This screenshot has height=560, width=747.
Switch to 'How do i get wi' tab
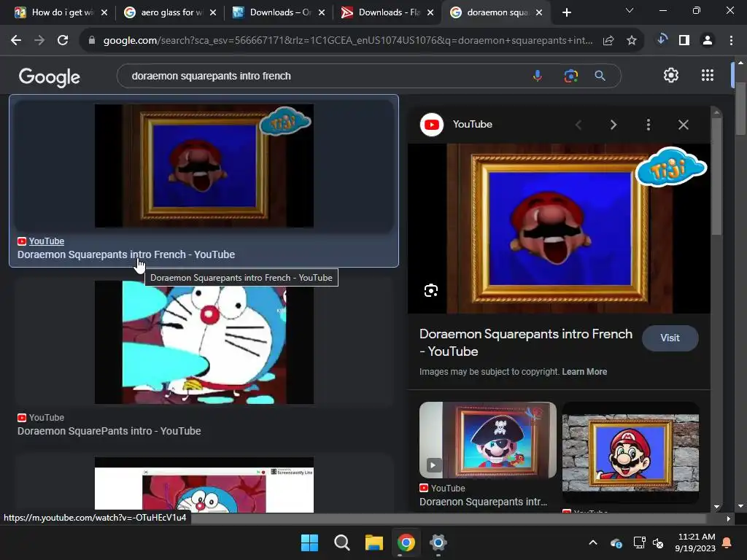point(63,12)
